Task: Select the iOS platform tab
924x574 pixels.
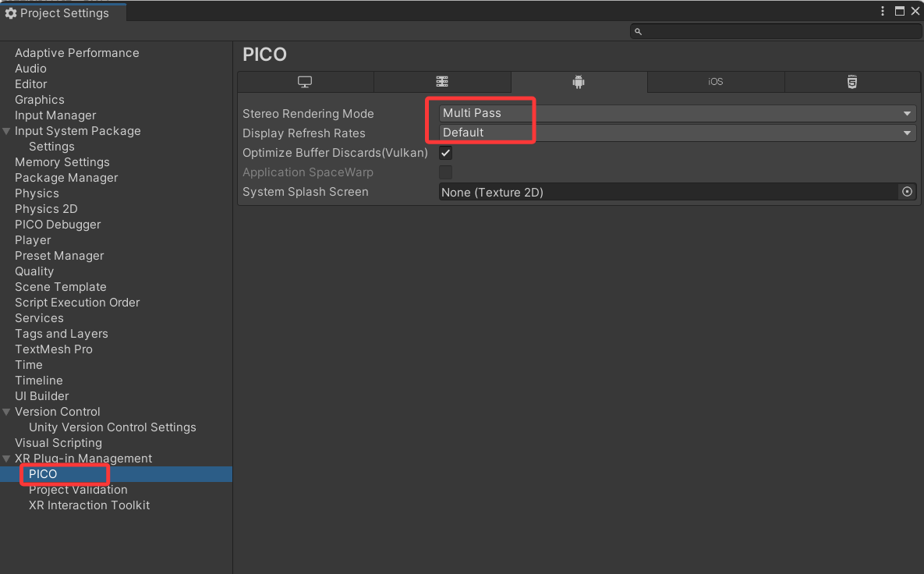Action: point(715,82)
